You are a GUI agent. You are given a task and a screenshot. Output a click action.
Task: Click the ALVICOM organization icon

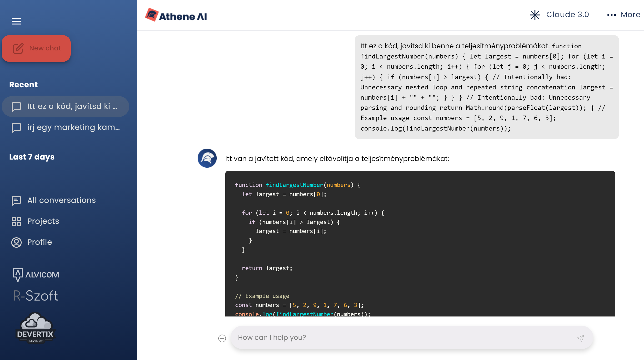coord(18,275)
